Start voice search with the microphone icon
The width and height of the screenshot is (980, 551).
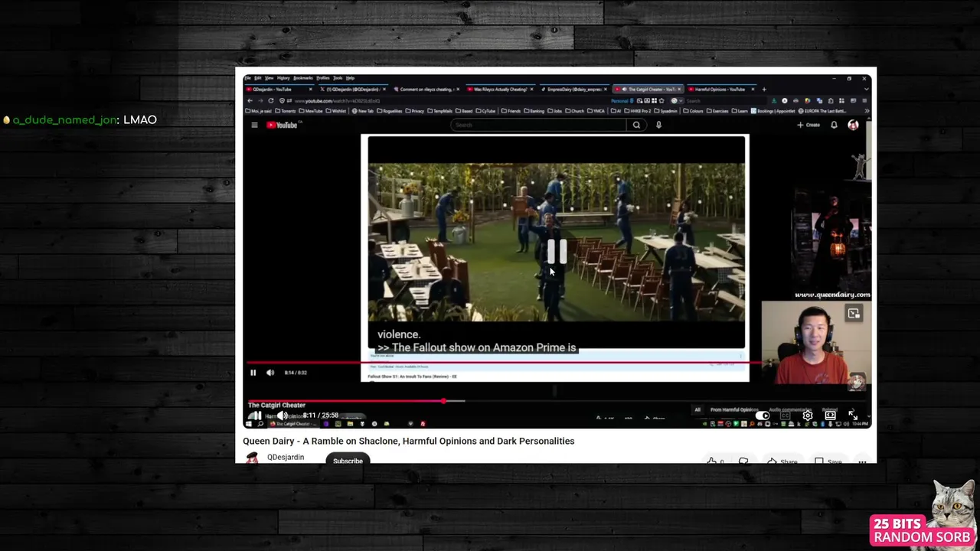658,125
